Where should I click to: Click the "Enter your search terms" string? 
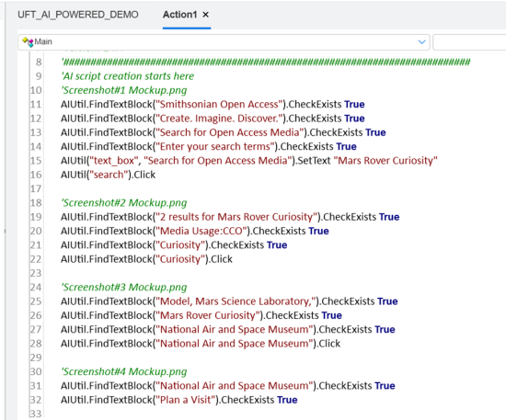(215, 147)
